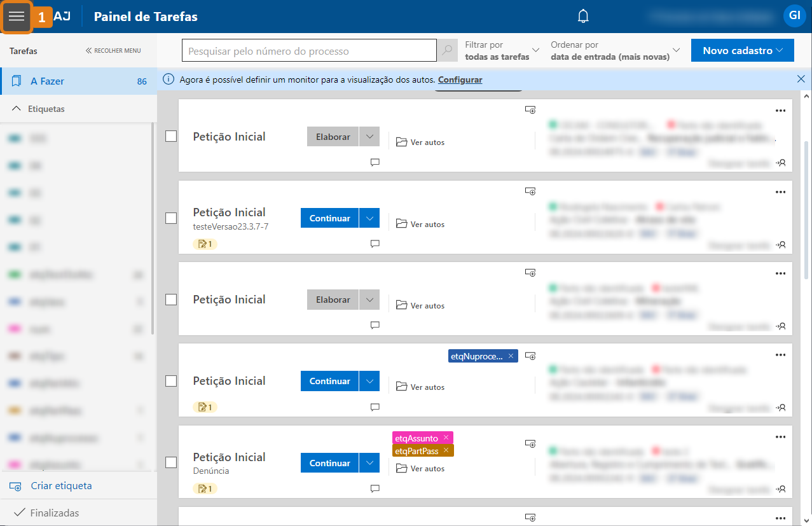Select checkbox of testeVersao23.3.7-7 task
The height and width of the screenshot is (526, 812).
pyautogui.click(x=171, y=218)
